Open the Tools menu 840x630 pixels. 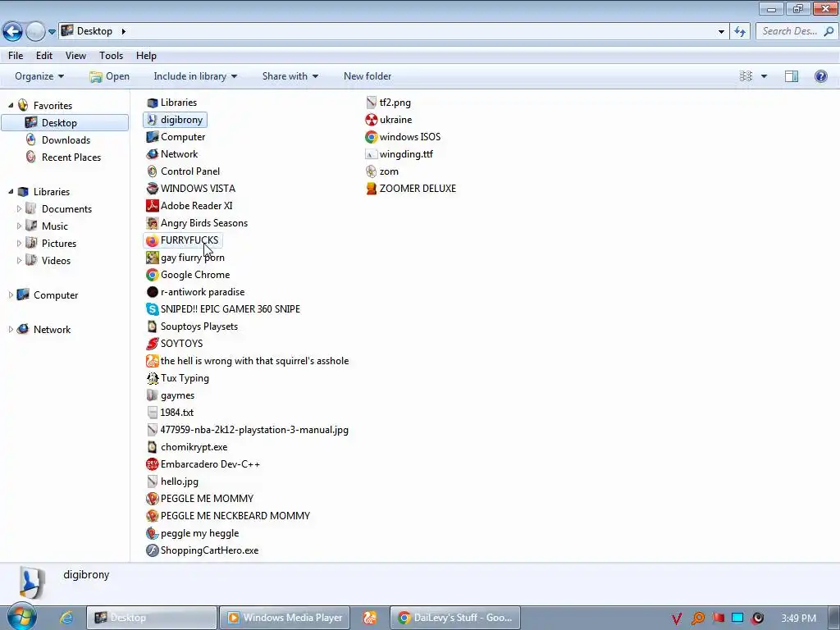[x=111, y=56]
